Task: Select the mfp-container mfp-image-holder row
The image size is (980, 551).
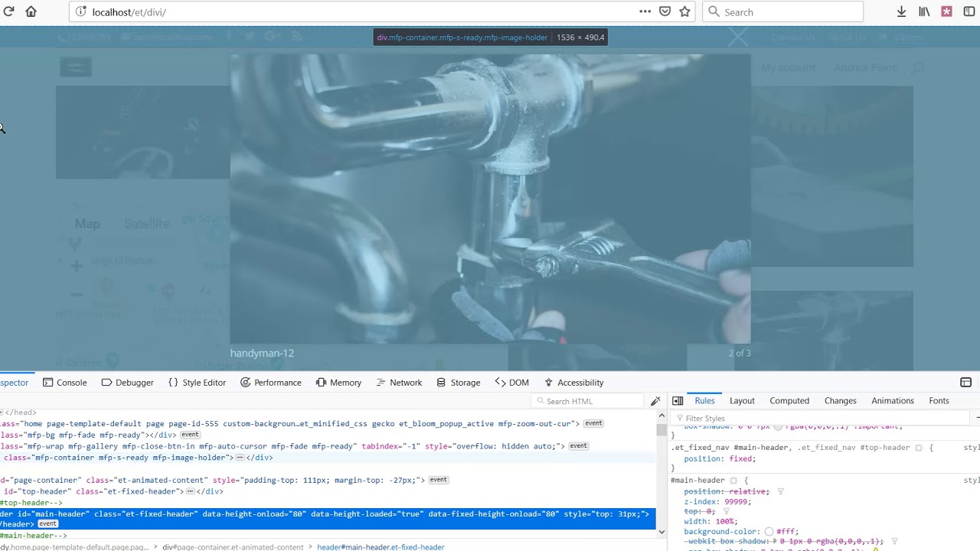Action: 328,458
